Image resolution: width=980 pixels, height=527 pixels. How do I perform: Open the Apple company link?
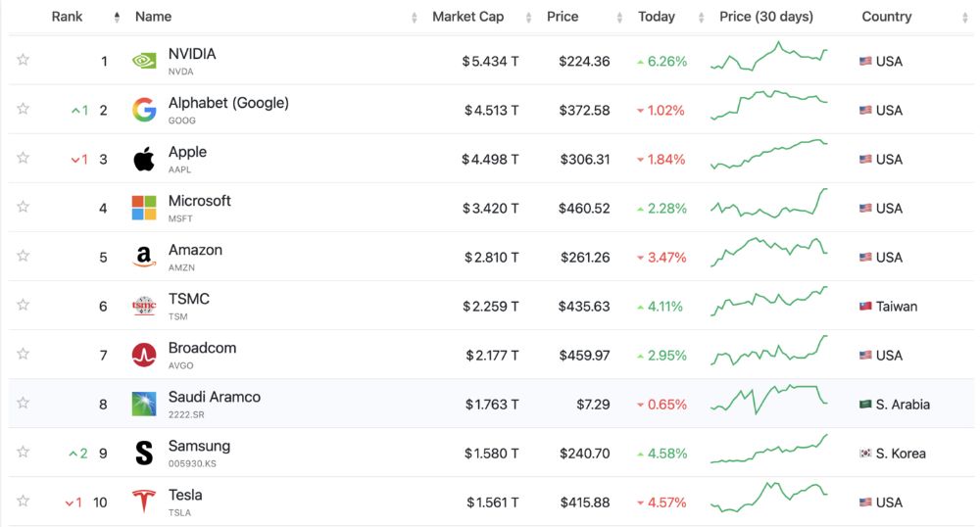(187, 152)
